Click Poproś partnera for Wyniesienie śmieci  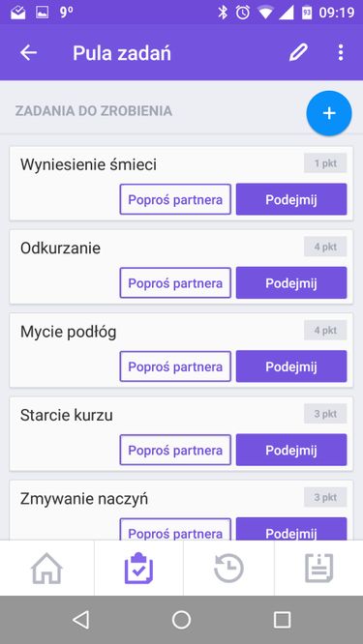[x=175, y=199]
